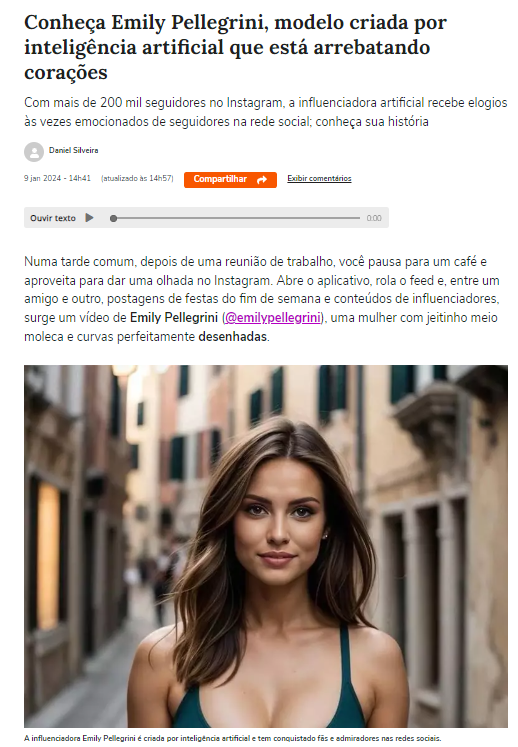Click the article headline Conheça Emily Pellegrini

point(235,47)
